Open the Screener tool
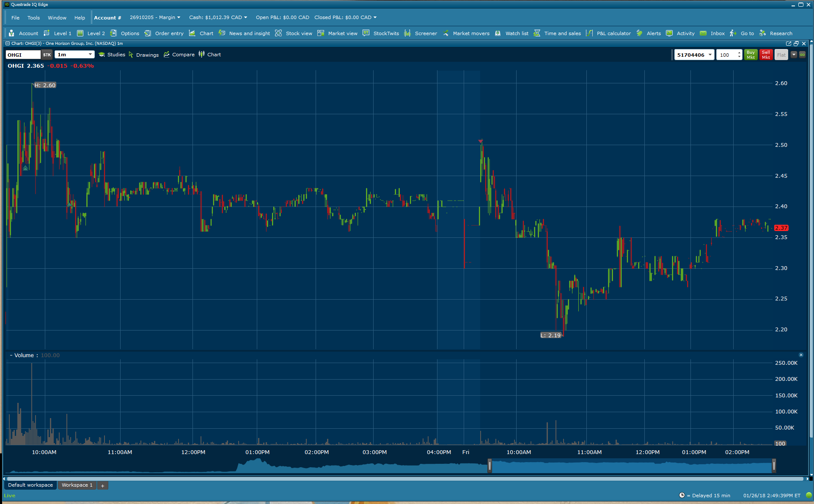This screenshot has width=814, height=504. click(x=421, y=33)
